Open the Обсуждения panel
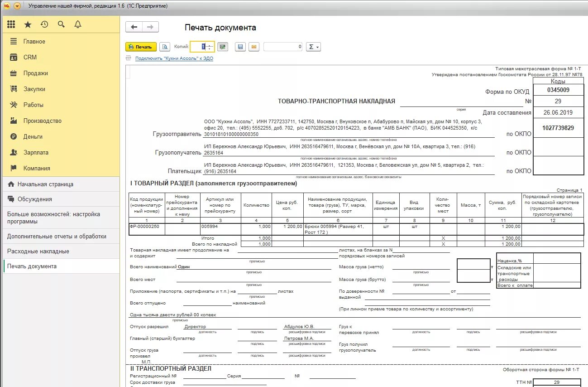Image resolution: width=588 pixels, height=387 pixels. coord(61,199)
